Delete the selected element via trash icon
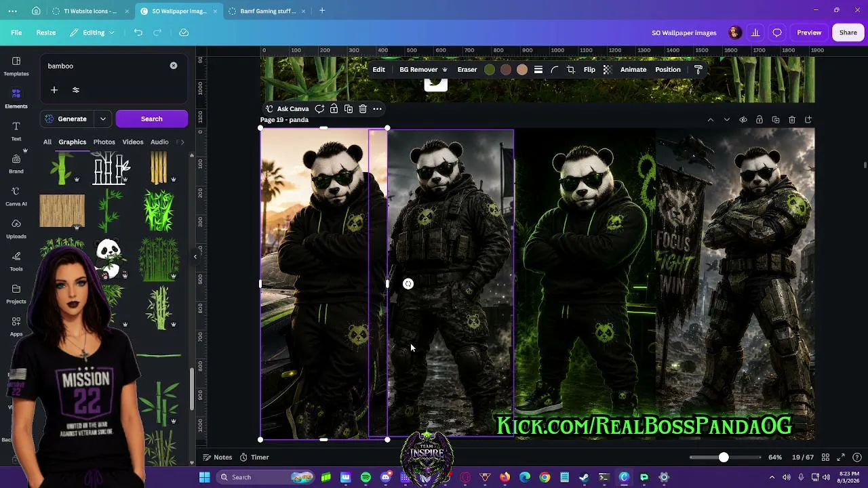The width and height of the screenshot is (868, 488). point(363,109)
